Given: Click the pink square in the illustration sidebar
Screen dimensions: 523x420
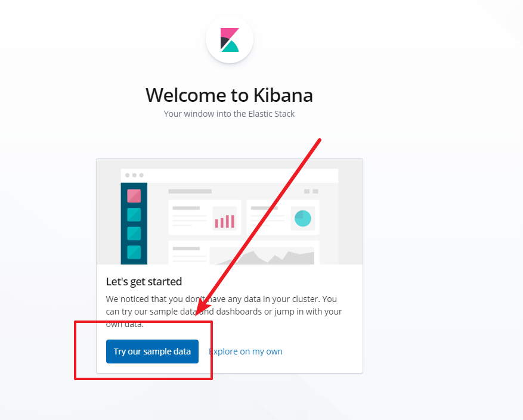Looking at the screenshot, I should tap(134, 195).
